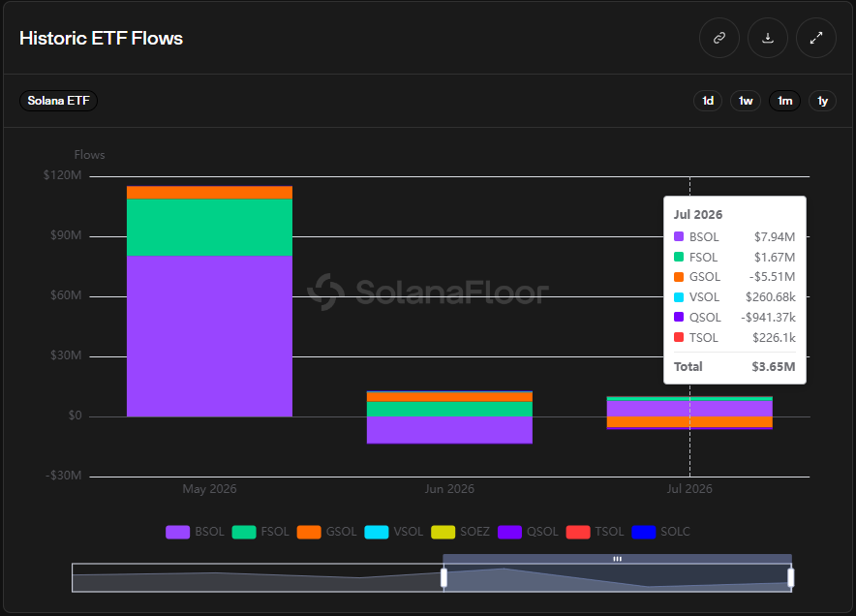The width and height of the screenshot is (856, 616).
Task: Click the May 2026 purple BSOL bar
Action: pos(209,336)
